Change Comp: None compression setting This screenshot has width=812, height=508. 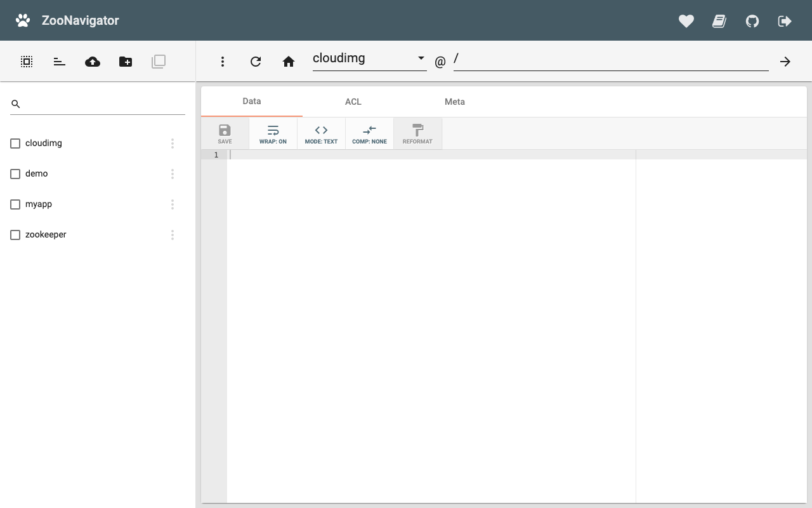tap(370, 133)
